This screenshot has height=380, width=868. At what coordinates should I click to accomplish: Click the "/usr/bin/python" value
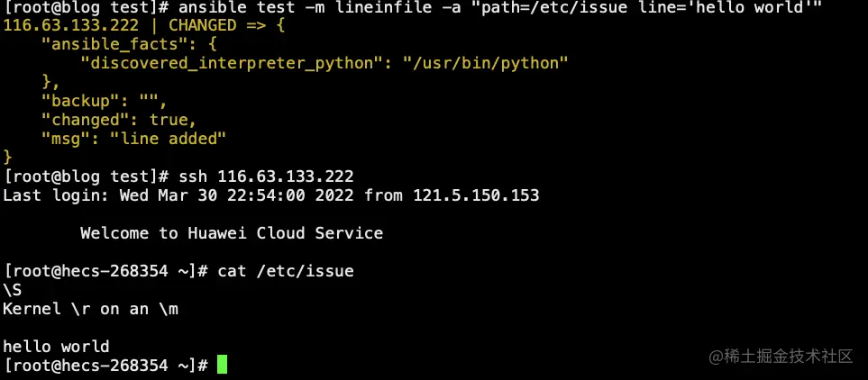pos(486,62)
